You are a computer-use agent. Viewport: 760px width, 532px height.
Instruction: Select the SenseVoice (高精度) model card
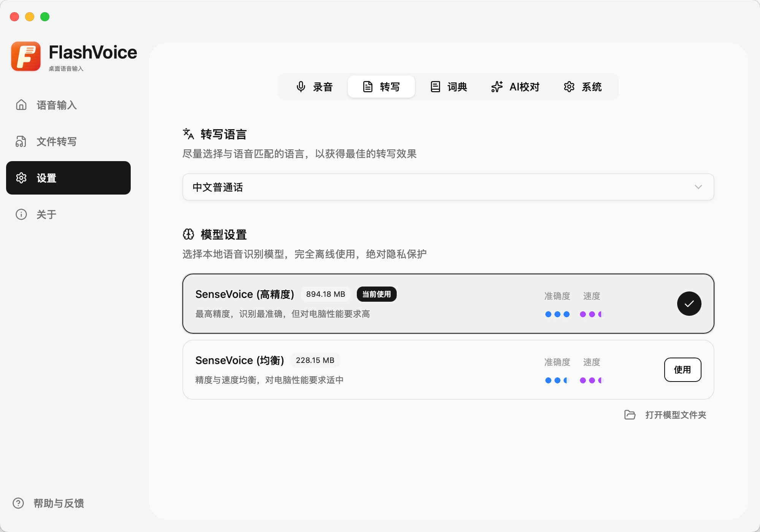click(x=448, y=304)
